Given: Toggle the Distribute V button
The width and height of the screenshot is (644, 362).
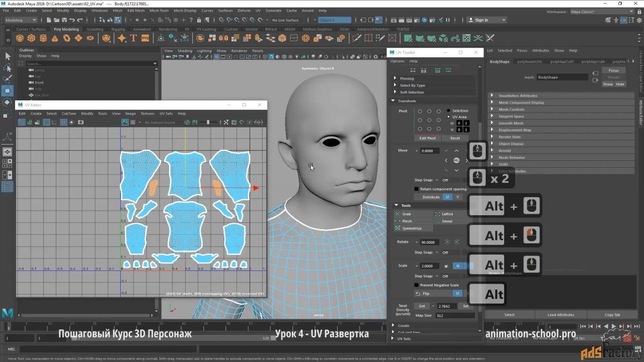Looking at the screenshot, I should pos(457,197).
